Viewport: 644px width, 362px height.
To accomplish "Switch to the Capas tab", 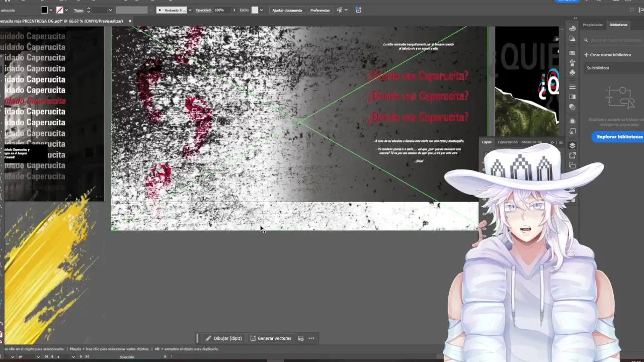I will (487, 142).
